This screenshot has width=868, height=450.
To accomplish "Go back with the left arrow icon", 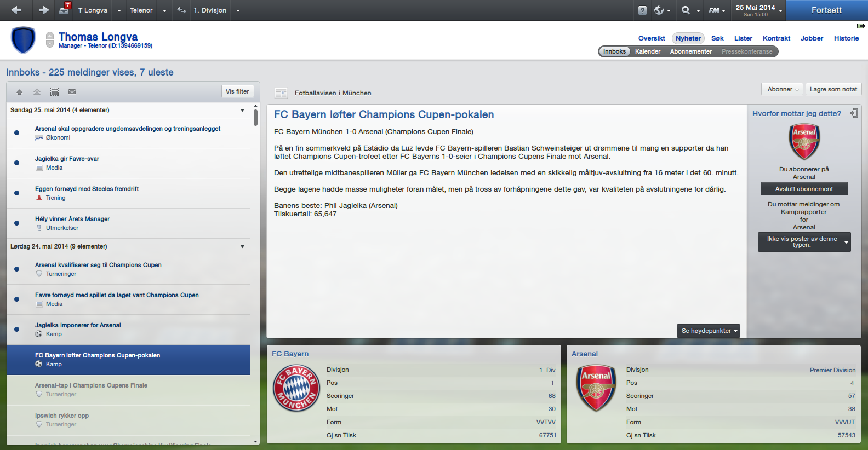I will 16,10.
